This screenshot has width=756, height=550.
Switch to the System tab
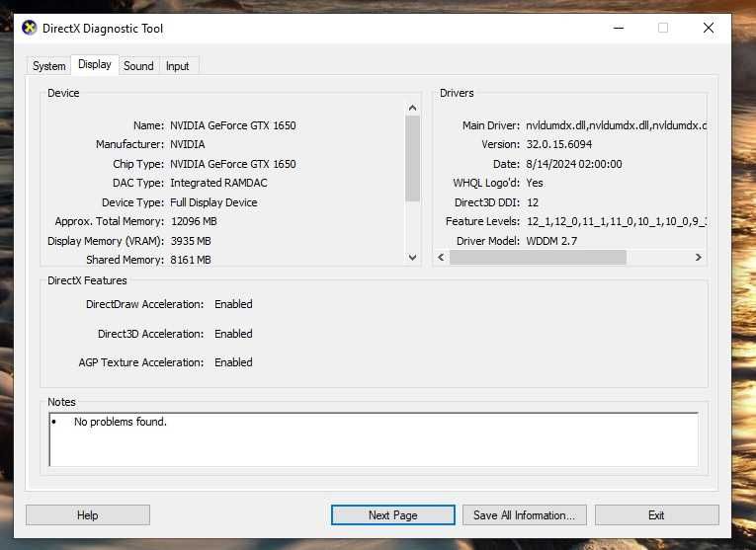tap(48, 66)
